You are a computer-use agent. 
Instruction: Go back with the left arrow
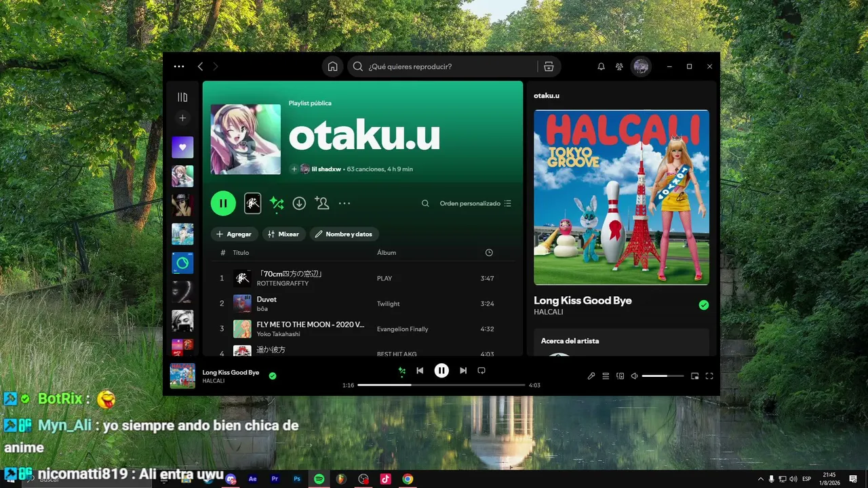200,66
